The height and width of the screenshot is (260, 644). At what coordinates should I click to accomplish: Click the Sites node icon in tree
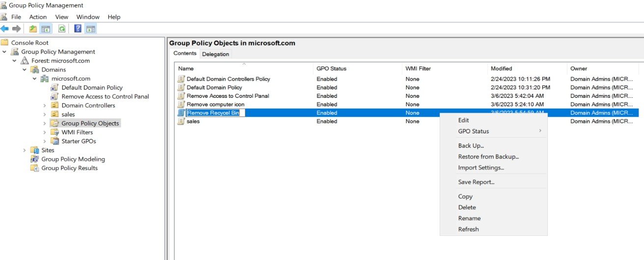point(34,150)
